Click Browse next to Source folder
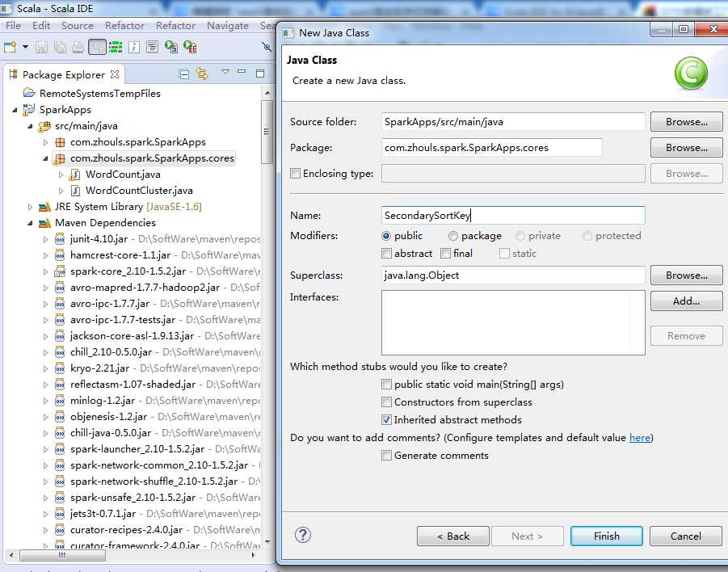728x572 pixels. click(686, 122)
